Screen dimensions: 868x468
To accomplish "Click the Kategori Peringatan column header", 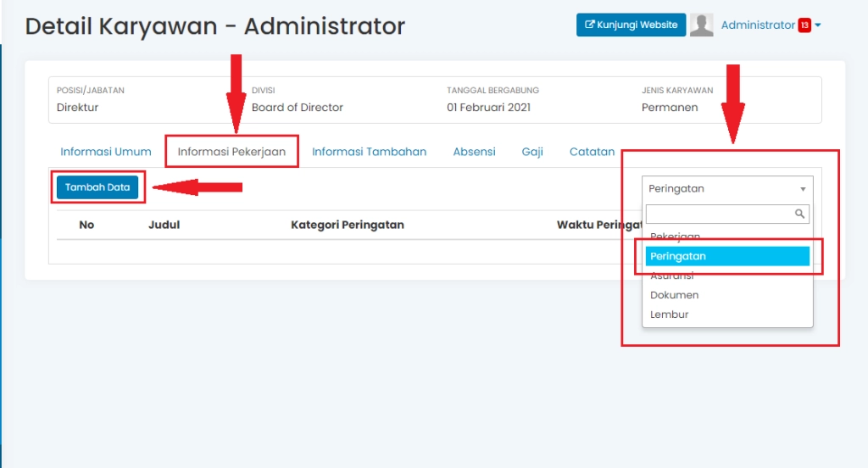I will 348,225.
